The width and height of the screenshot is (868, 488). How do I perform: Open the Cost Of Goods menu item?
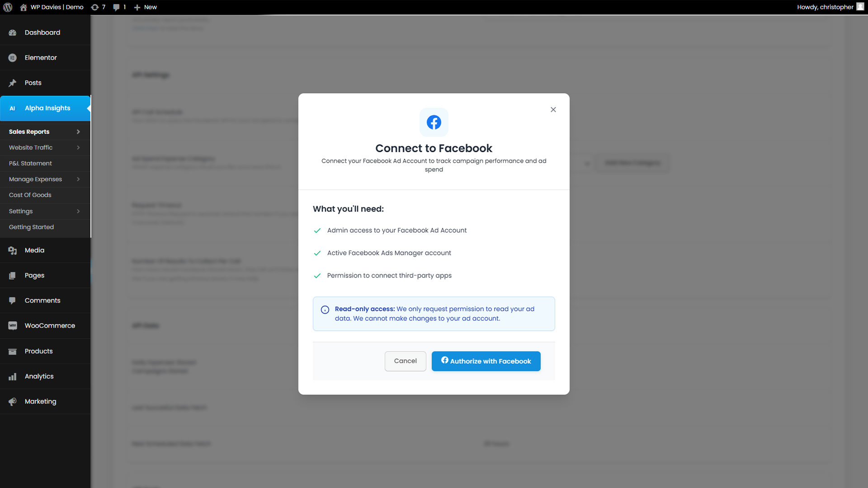pyautogui.click(x=30, y=195)
